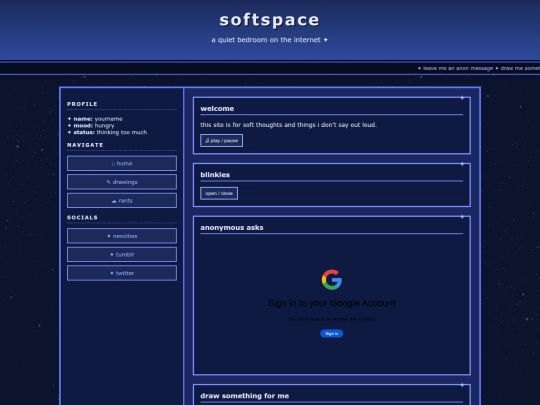Toggle music with play / pause button
Image resolution: width=540 pixels, height=405 pixels.
pyautogui.click(x=221, y=141)
